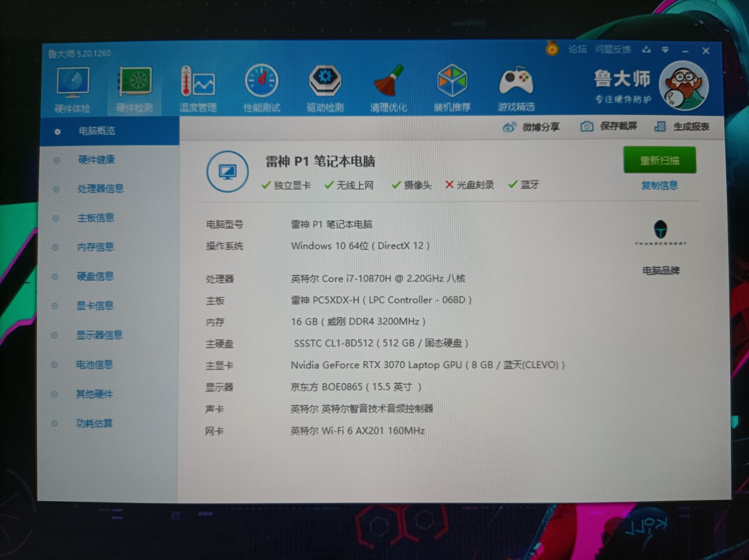Click the 英特尔智音技术 sound card value
The height and width of the screenshot is (560, 749).
click(x=362, y=409)
